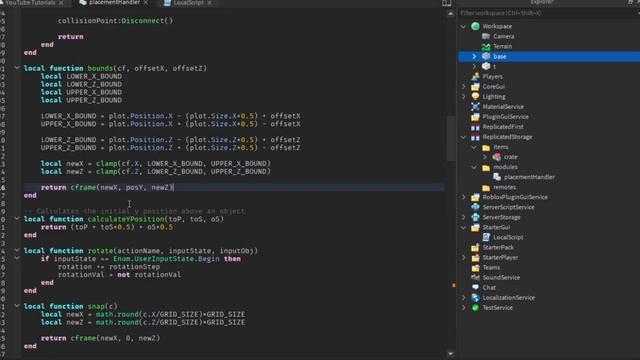Expand the StarterPlayer node
The height and width of the screenshot is (360, 640).
pos(463,258)
